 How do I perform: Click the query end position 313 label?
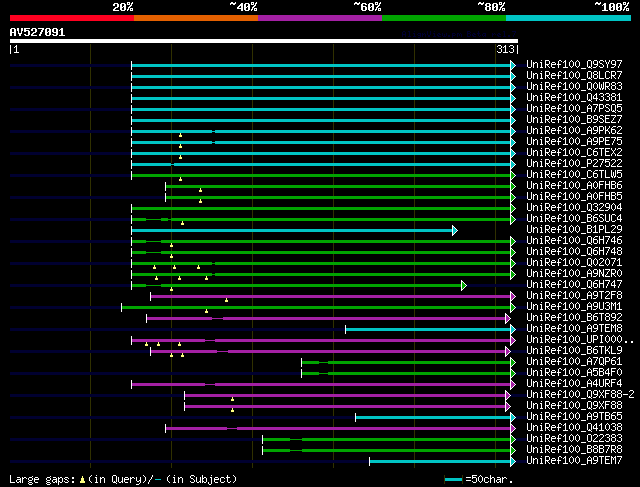[505, 49]
